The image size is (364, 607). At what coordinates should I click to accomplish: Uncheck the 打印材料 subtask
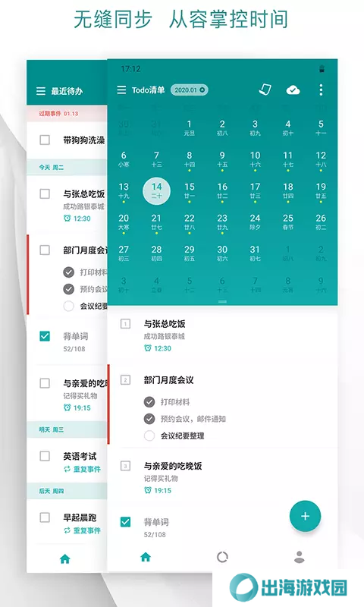click(149, 402)
